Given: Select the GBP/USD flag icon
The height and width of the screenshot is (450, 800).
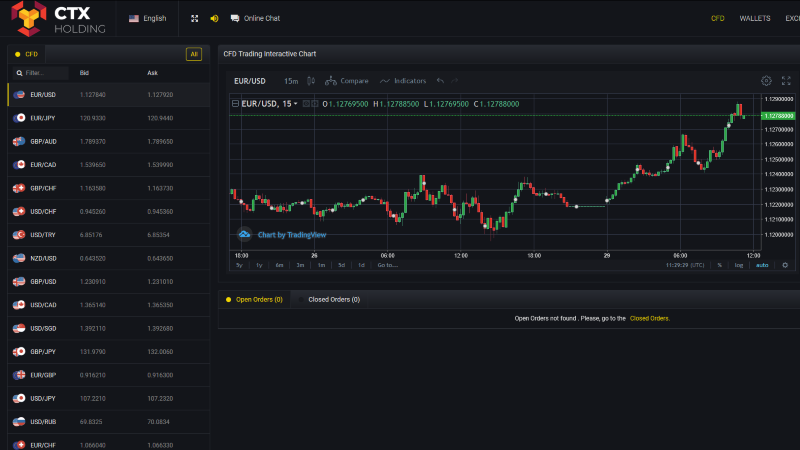Looking at the screenshot, I should [x=19, y=282].
